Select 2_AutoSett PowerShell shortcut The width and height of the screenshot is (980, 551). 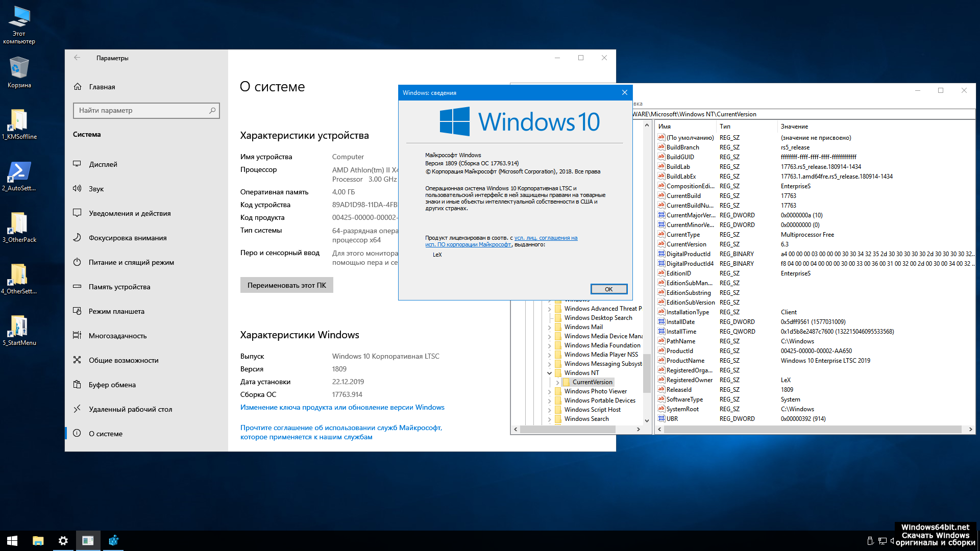(19, 176)
